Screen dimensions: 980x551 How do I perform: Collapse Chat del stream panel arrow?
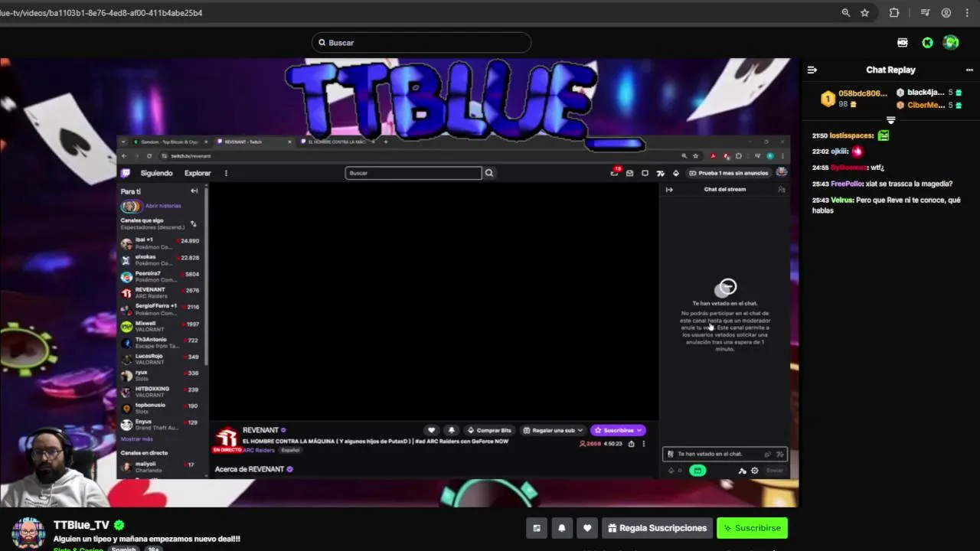tap(669, 190)
